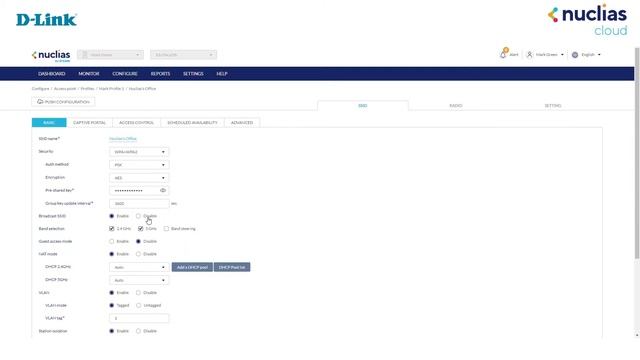Screen dimensions: 640x360
Task: Click the Alert bell icon
Action: coord(503,54)
